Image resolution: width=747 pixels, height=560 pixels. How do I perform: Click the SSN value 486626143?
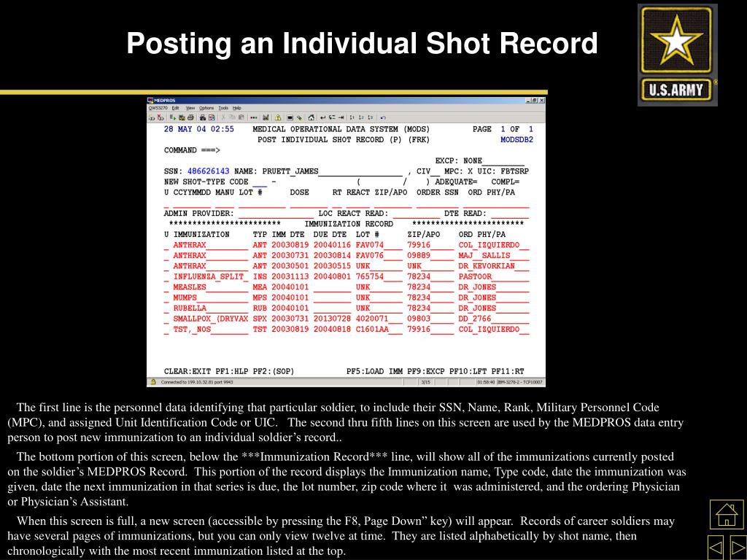pyautogui.click(x=208, y=171)
